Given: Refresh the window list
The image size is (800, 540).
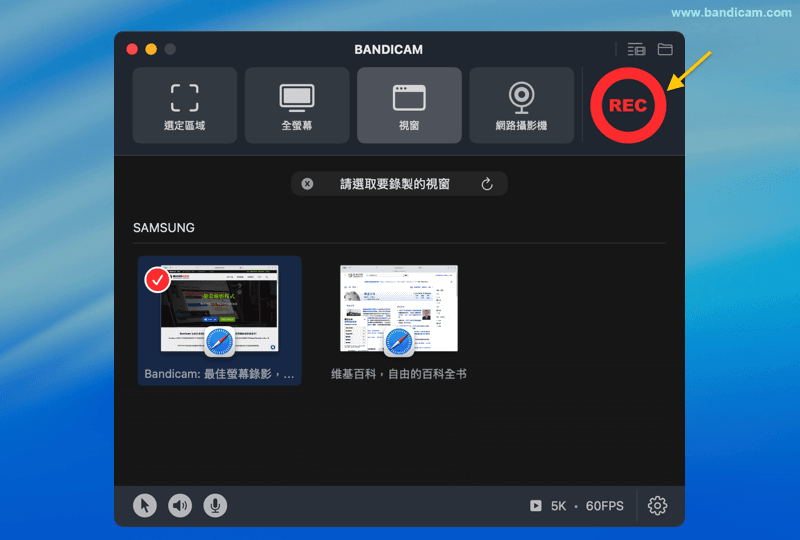Looking at the screenshot, I should tap(487, 184).
